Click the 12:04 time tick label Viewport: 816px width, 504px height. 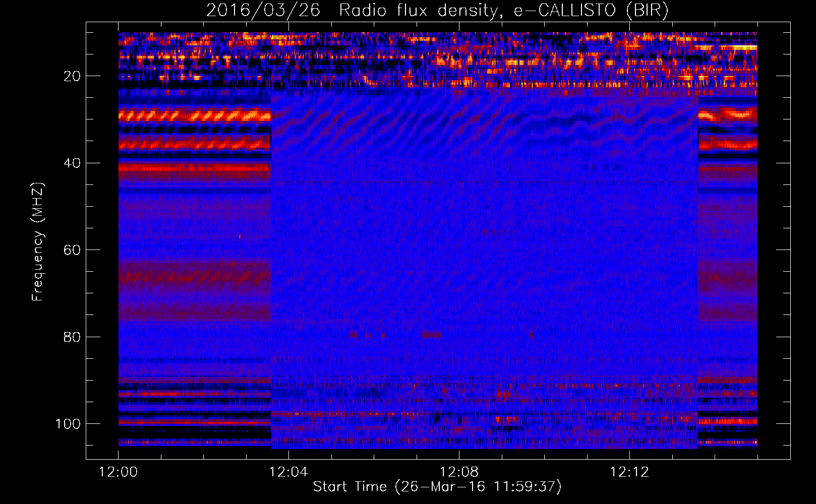(x=288, y=472)
